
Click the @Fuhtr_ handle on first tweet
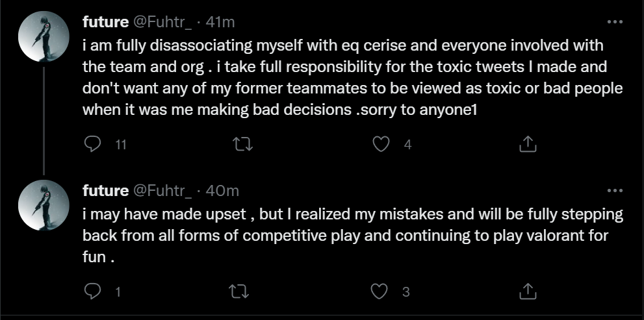(x=162, y=22)
